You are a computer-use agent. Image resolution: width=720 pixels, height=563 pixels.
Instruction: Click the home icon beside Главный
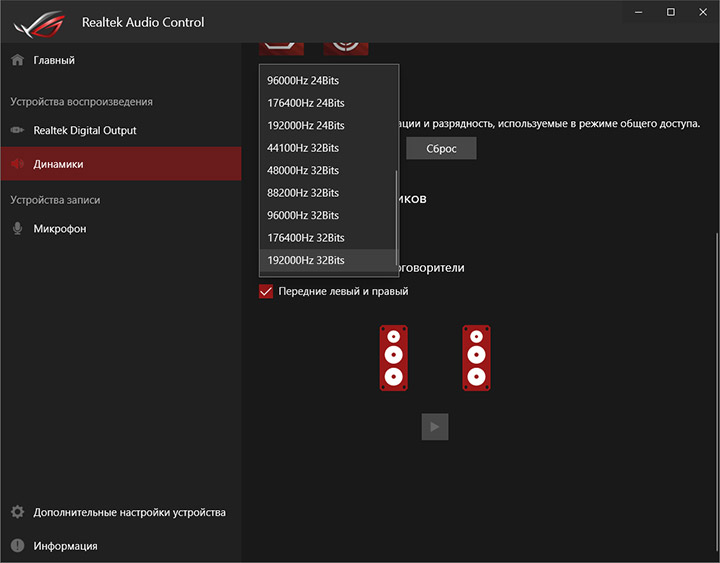click(17, 60)
